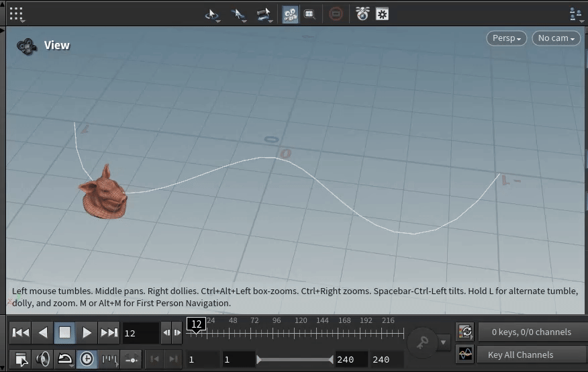Click the current frame field showing 12

click(140, 333)
